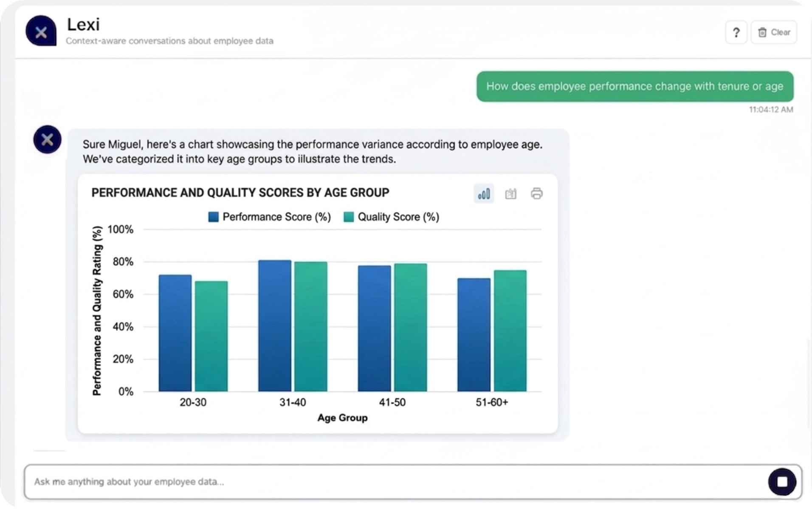Viewport: 812px width, 509px height.
Task: Click the Quality bar for age 31-40
Action: [310, 326]
